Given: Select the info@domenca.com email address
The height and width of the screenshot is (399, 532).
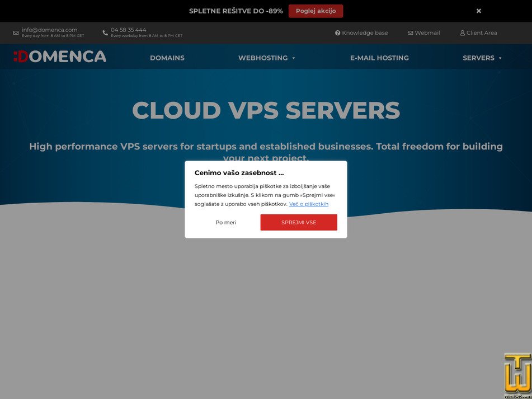Looking at the screenshot, I should pos(49,29).
